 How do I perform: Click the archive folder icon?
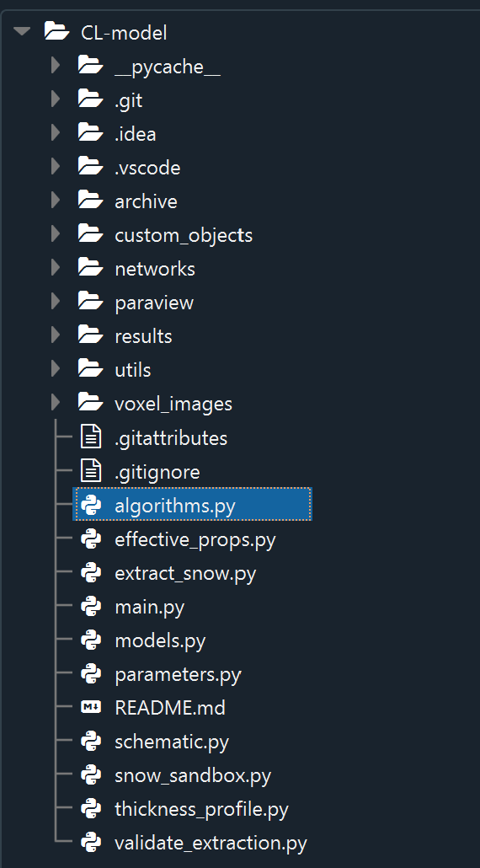pos(91,201)
